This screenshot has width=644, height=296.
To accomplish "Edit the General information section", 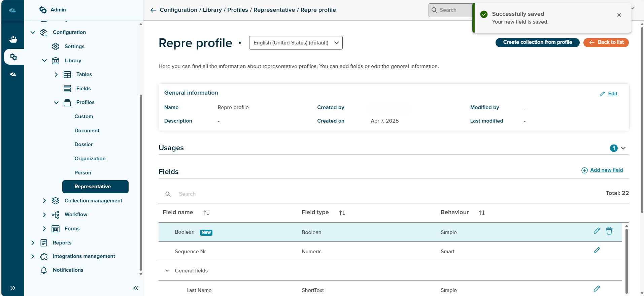I will click(609, 94).
